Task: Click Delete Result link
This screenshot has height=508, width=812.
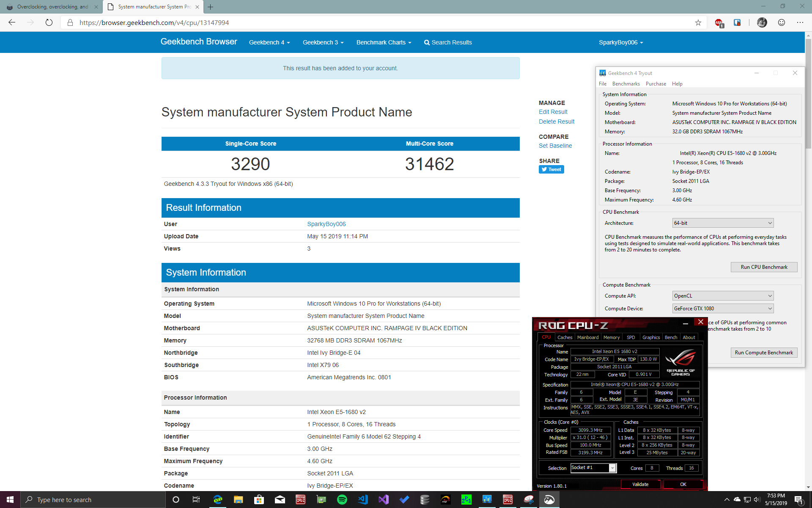Action: (x=557, y=121)
